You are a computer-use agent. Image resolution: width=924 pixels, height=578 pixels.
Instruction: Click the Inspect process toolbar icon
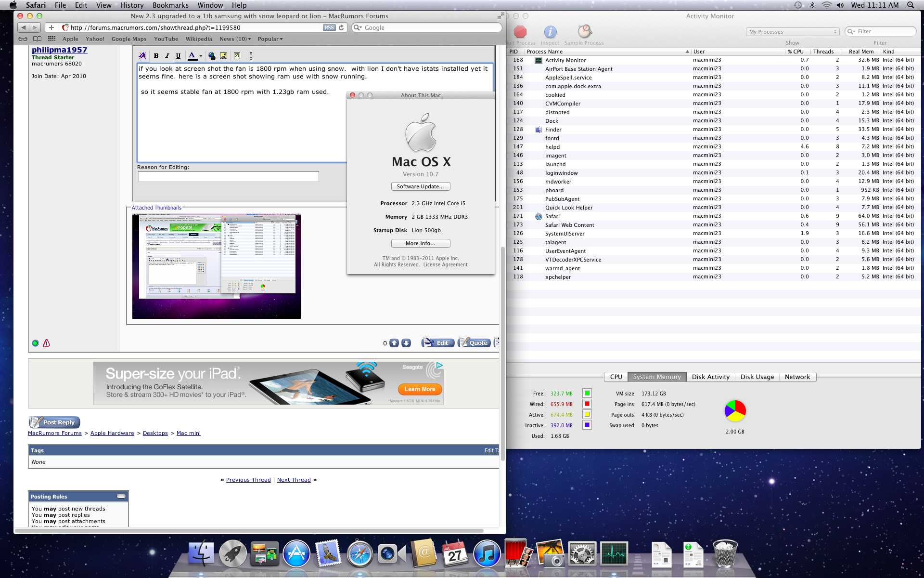pos(550,32)
